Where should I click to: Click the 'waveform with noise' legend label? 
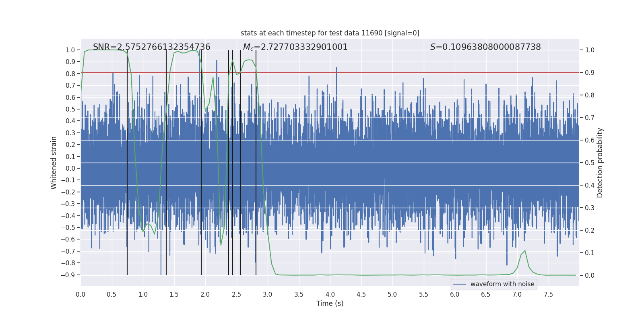pos(502,284)
